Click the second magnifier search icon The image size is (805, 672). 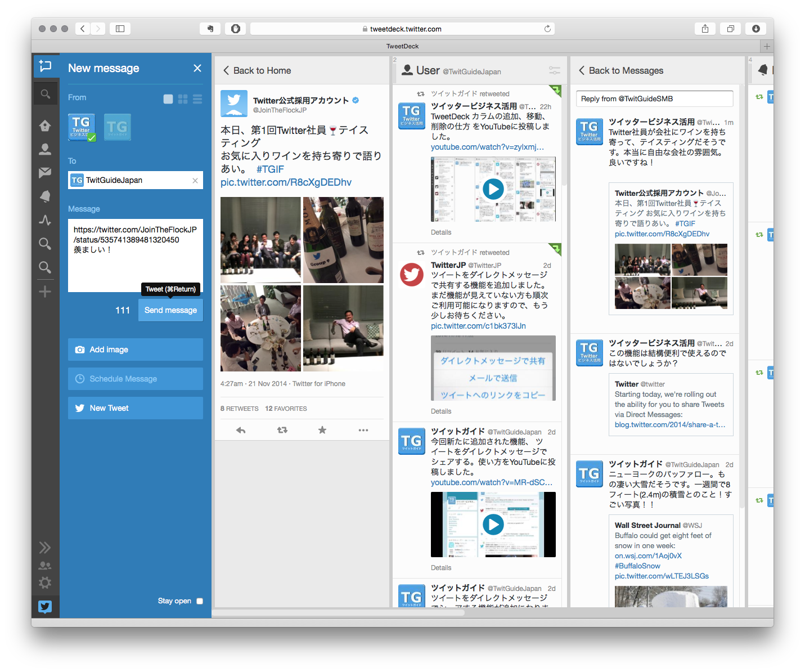click(x=45, y=267)
